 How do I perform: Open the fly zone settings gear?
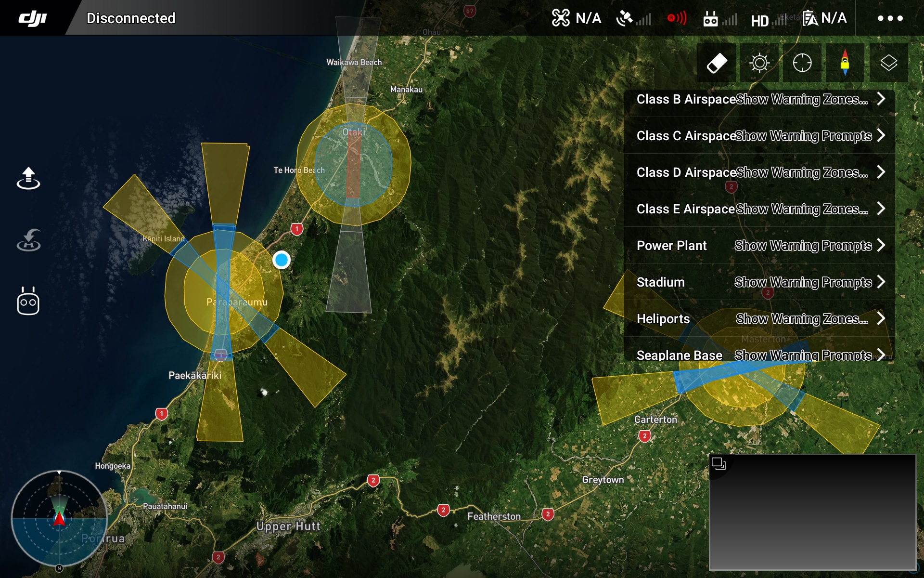coord(759,63)
